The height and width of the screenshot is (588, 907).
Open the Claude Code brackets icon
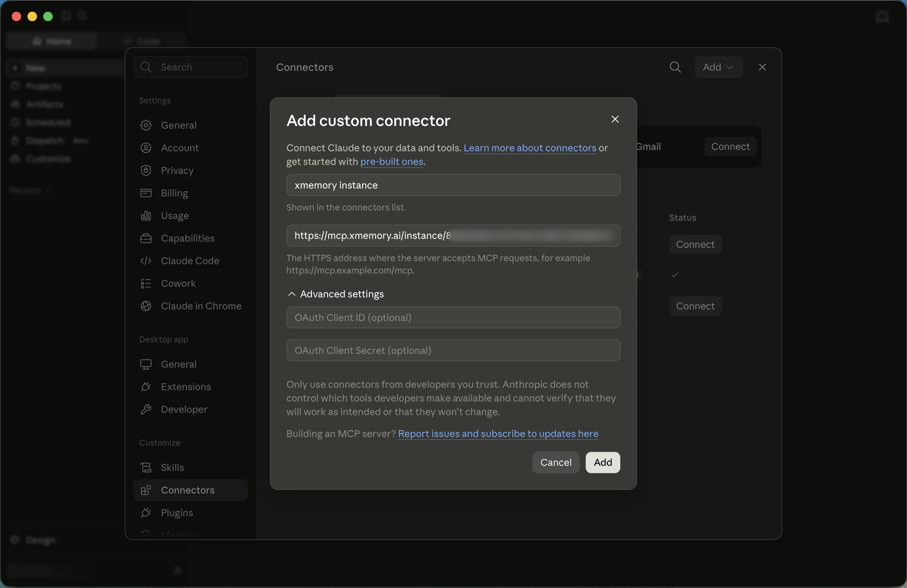tap(146, 261)
